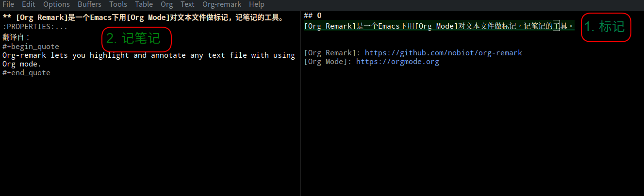
Task: Expand the folded :PROPERTIES: drawer
Action: tap(35, 27)
